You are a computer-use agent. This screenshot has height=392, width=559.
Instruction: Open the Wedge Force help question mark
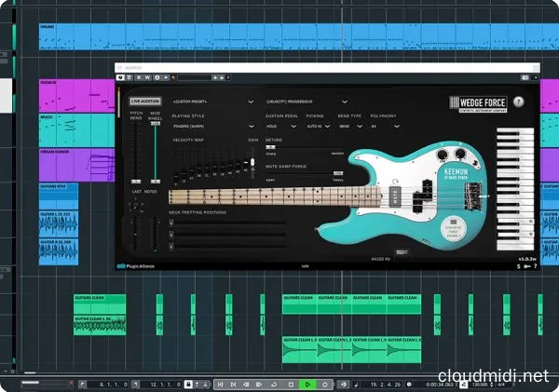[x=519, y=101]
